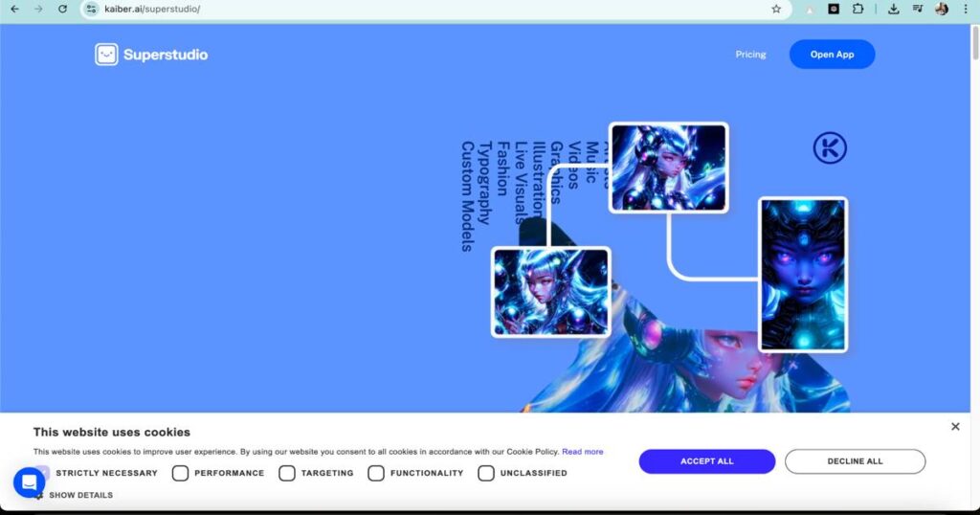Enable the Targeting cookies checkbox
This screenshot has height=515, width=980.
pos(287,473)
